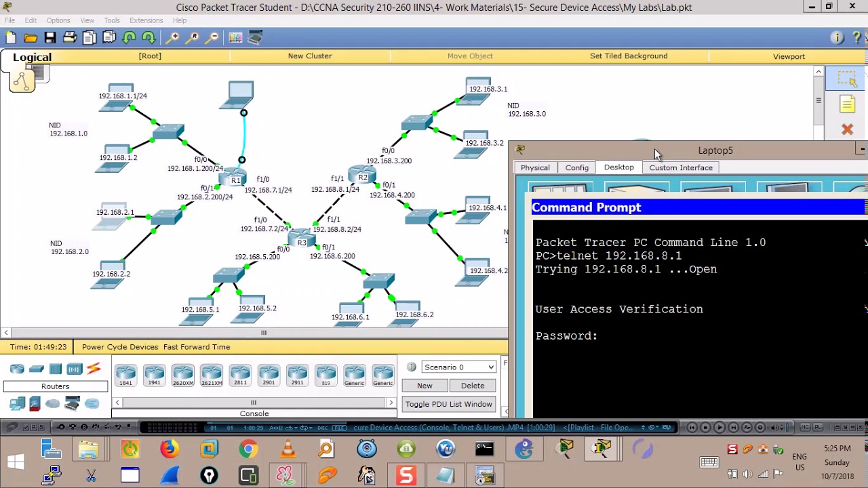This screenshot has height=488, width=868.
Task: Redo the action with the right green arrow
Action: 149,38
